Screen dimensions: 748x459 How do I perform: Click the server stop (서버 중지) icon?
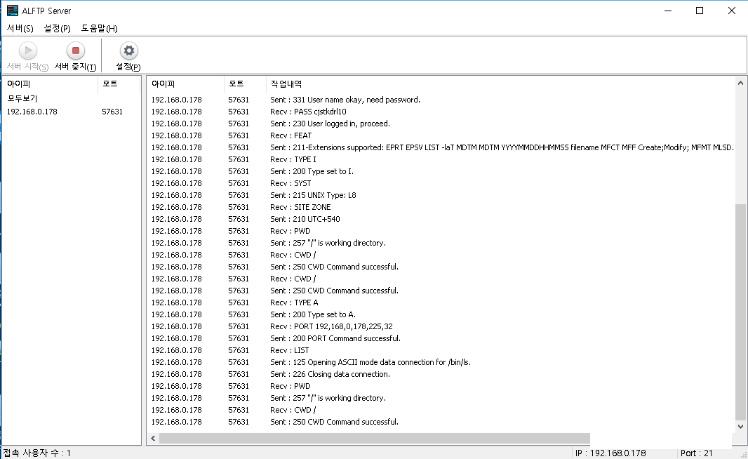[75, 51]
